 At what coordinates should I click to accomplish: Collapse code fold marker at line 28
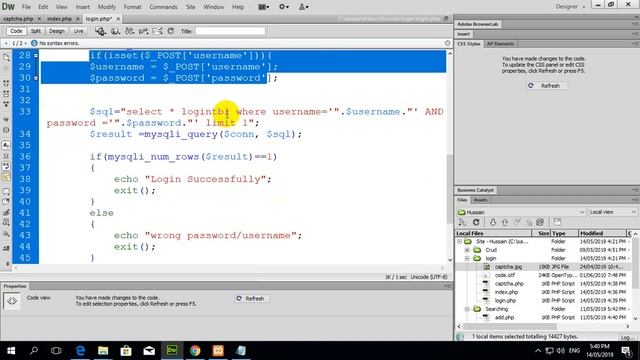pos(36,55)
